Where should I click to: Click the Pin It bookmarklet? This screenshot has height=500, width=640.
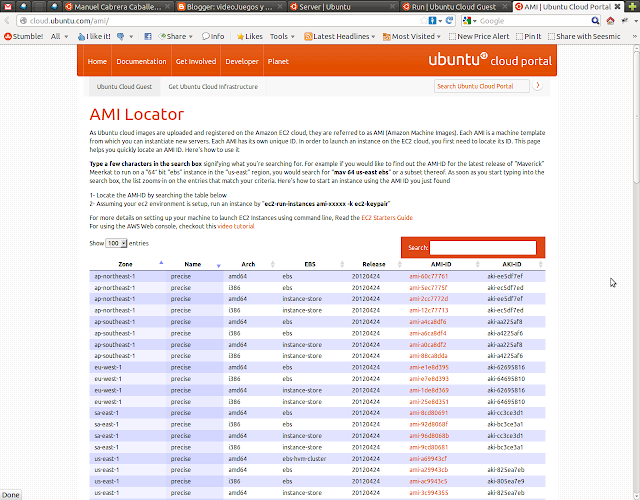coord(529,36)
